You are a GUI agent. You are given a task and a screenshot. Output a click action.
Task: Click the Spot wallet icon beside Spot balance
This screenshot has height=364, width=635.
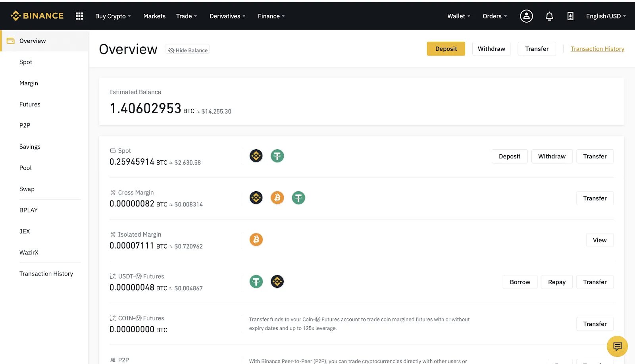coord(112,150)
